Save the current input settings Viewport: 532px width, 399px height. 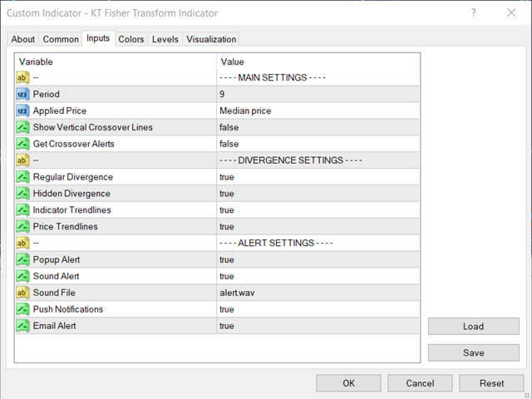click(474, 352)
